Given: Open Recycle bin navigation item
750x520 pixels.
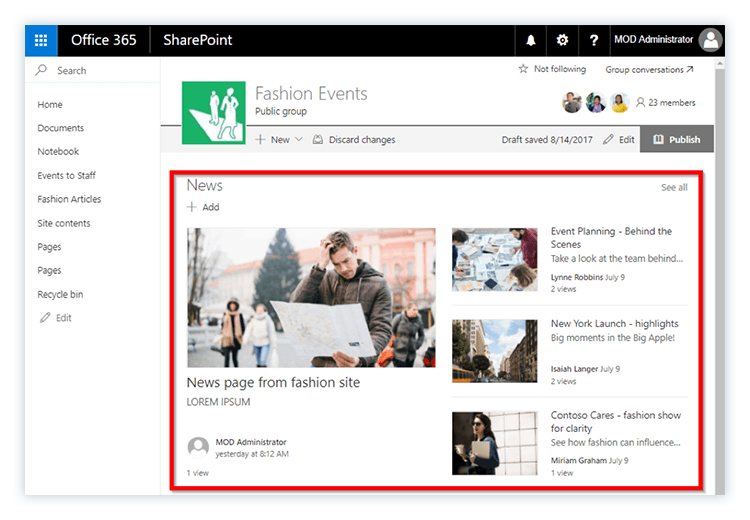Looking at the screenshot, I should pos(60,294).
